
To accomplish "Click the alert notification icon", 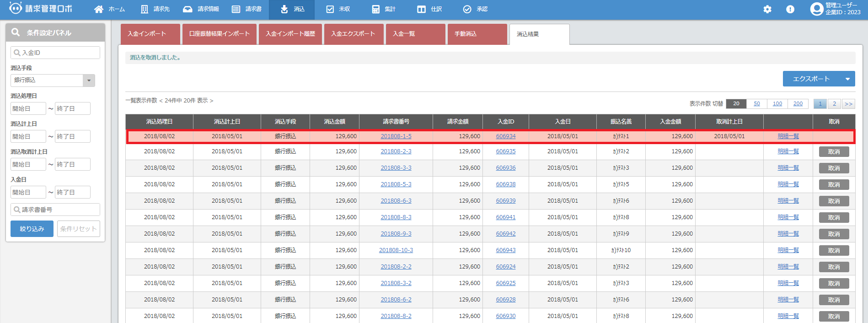I will click(790, 9).
